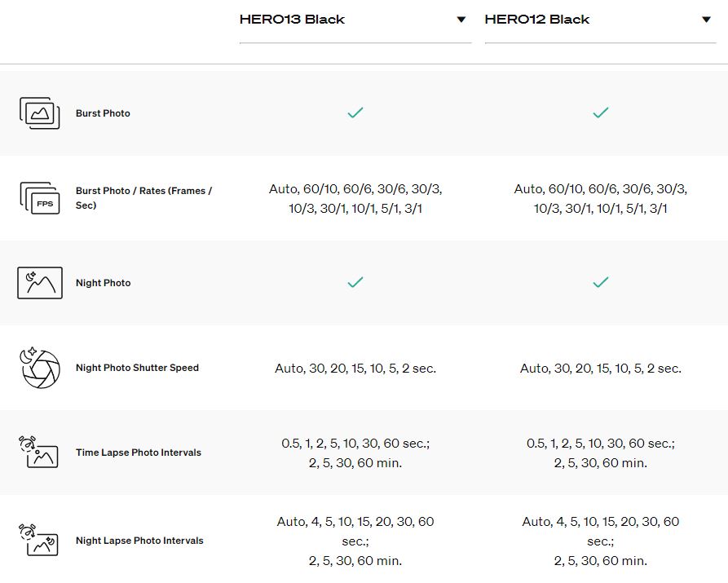Click the Burst Photo stacked-images icon
Image resolution: width=728 pixels, height=583 pixels.
pyautogui.click(x=39, y=113)
